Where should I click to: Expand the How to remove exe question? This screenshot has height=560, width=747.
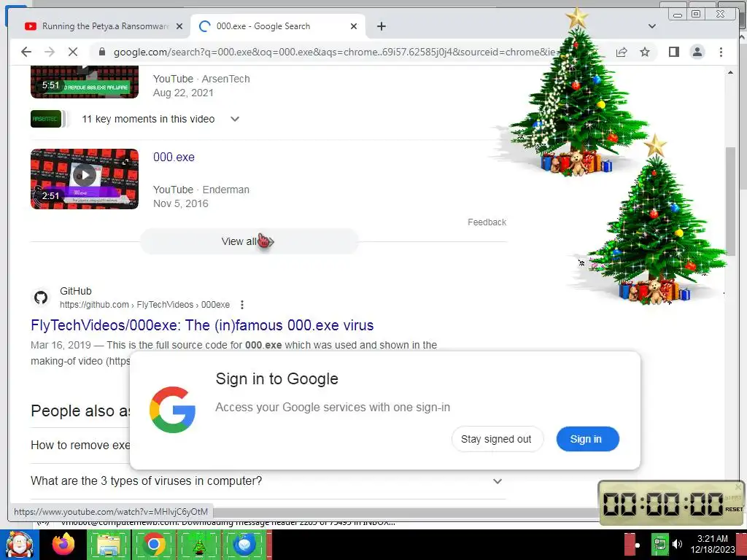click(80, 446)
